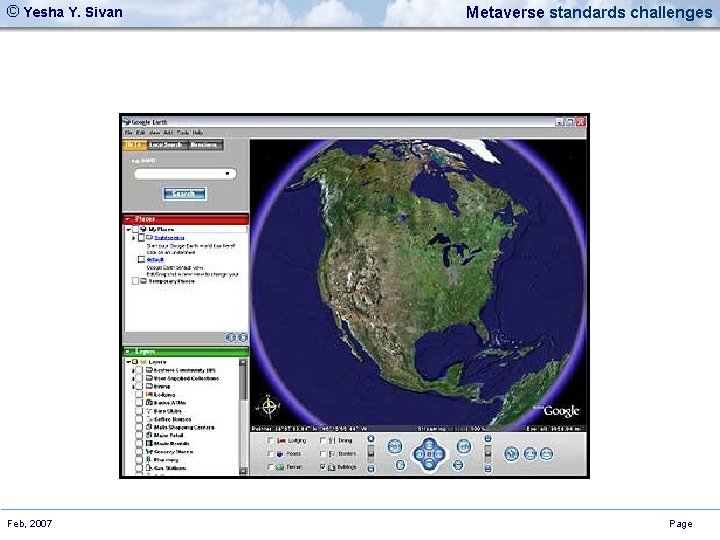Viewport: 720px width, 540px height.
Task: Click the print button in the bottom control panel
Action: [530, 454]
